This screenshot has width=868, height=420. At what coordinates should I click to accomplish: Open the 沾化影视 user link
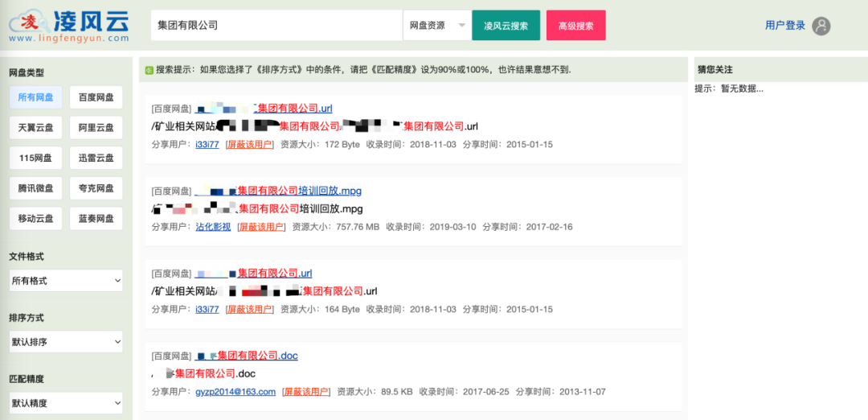tap(213, 227)
